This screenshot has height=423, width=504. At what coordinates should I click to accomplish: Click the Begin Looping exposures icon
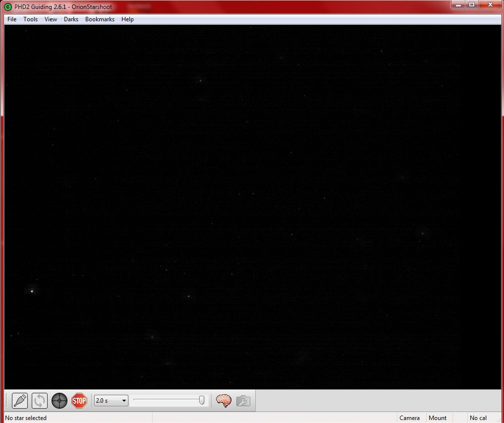tap(40, 401)
